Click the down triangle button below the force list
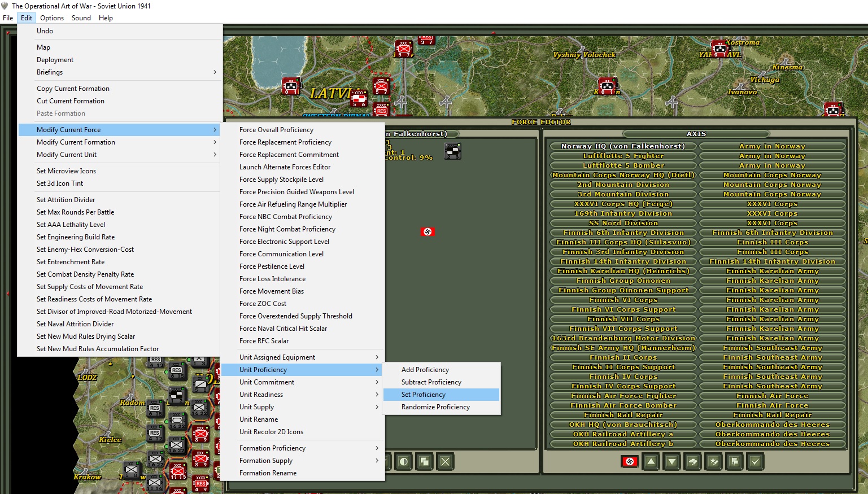The width and height of the screenshot is (868, 494). pyautogui.click(x=671, y=461)
